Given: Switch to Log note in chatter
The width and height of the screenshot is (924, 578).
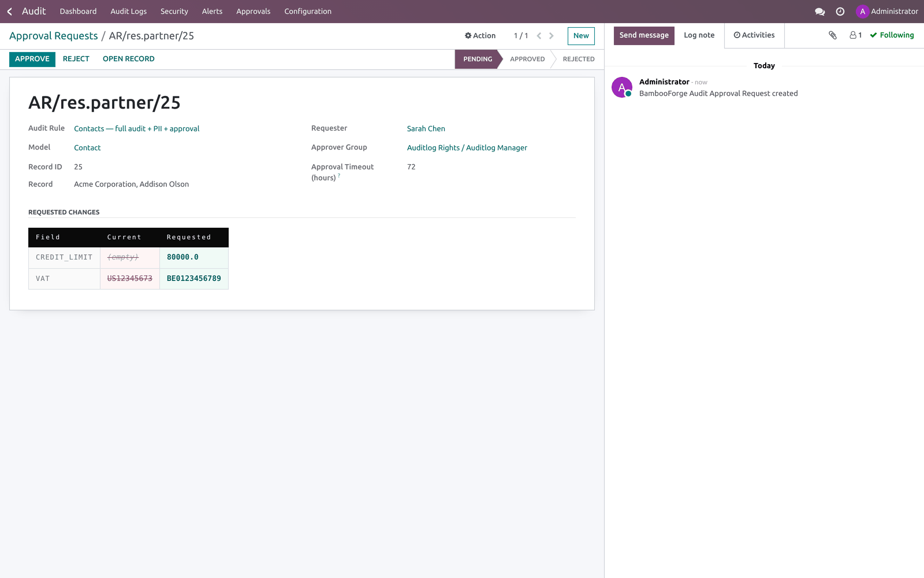Looking at the screenshot, I should [x=699, y=35].
